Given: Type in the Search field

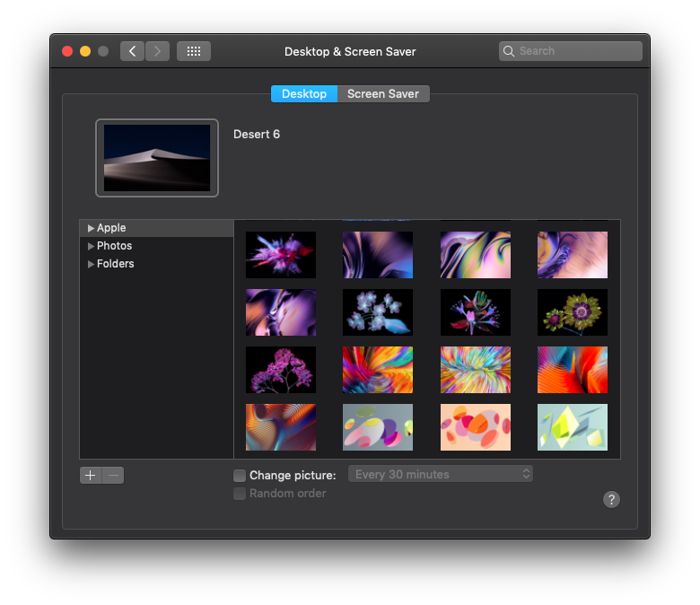Looking at the screenshot, I should pyautogui.click(x=574, y=51).
